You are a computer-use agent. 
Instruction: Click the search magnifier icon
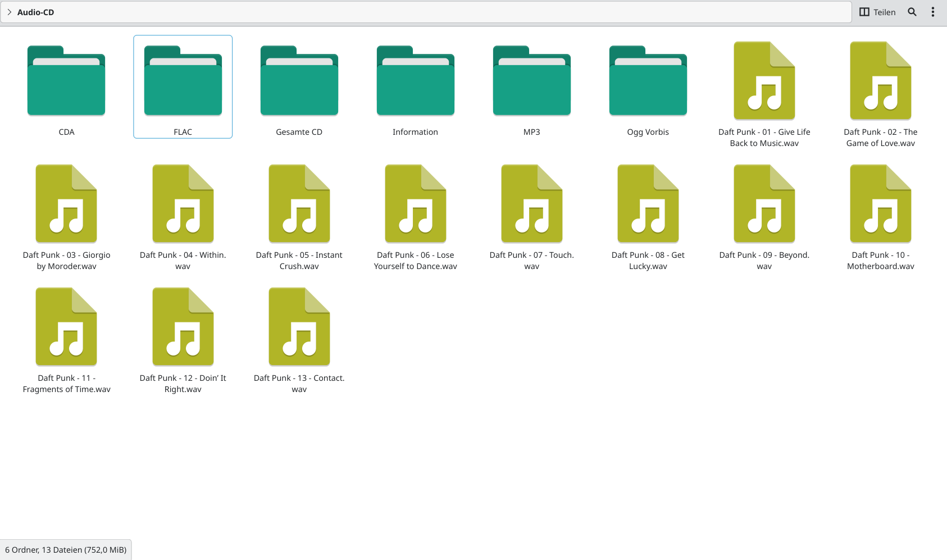912,12
